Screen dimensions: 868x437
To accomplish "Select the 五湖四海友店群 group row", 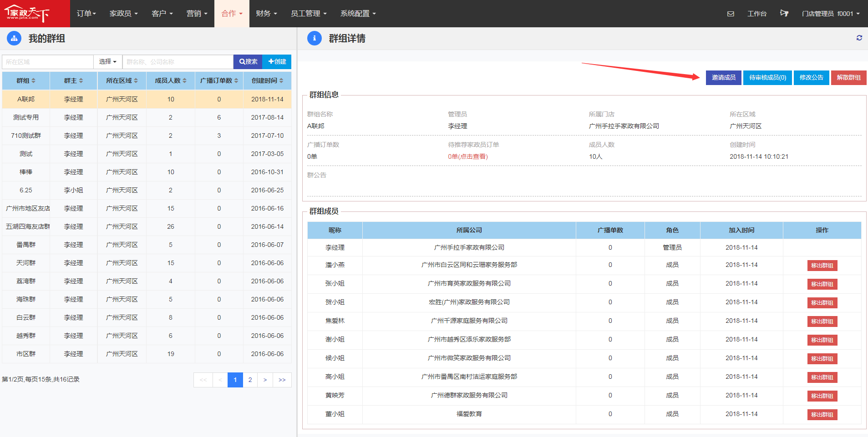I will point(147,226).
